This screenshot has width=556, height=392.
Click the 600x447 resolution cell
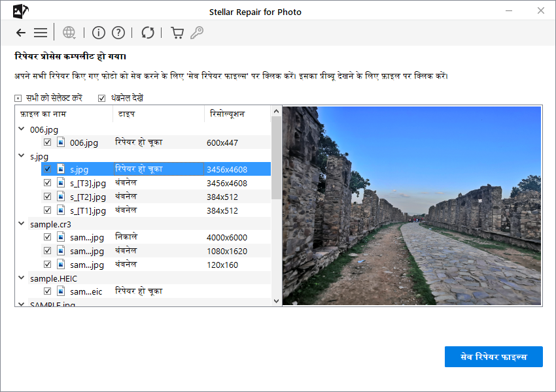tap(222, 142)
